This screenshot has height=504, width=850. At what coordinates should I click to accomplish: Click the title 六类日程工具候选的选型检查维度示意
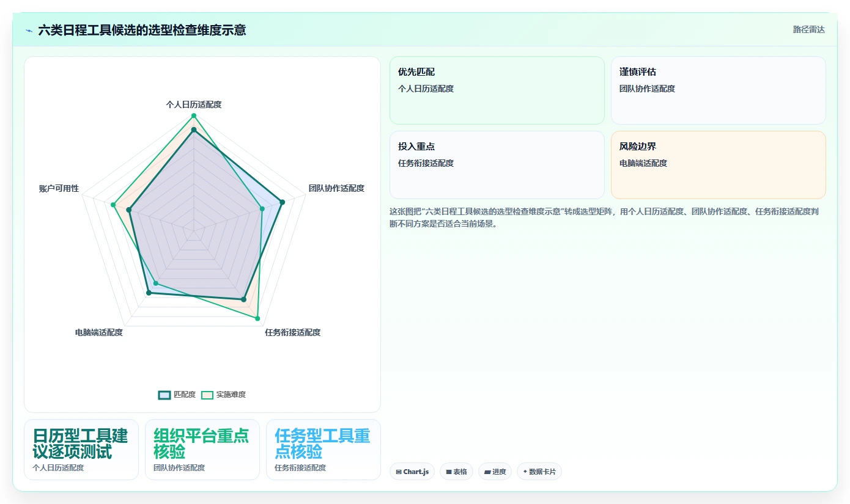[142, 30]
